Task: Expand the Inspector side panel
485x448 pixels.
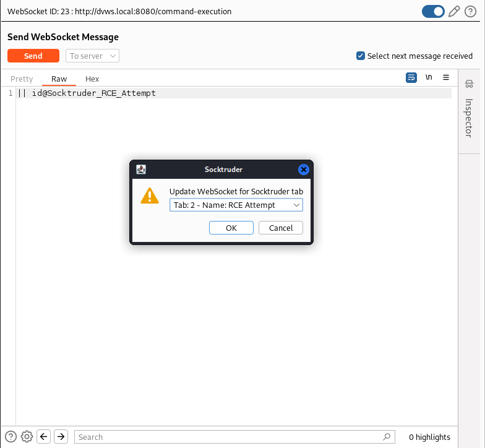Action: [469, 118]
